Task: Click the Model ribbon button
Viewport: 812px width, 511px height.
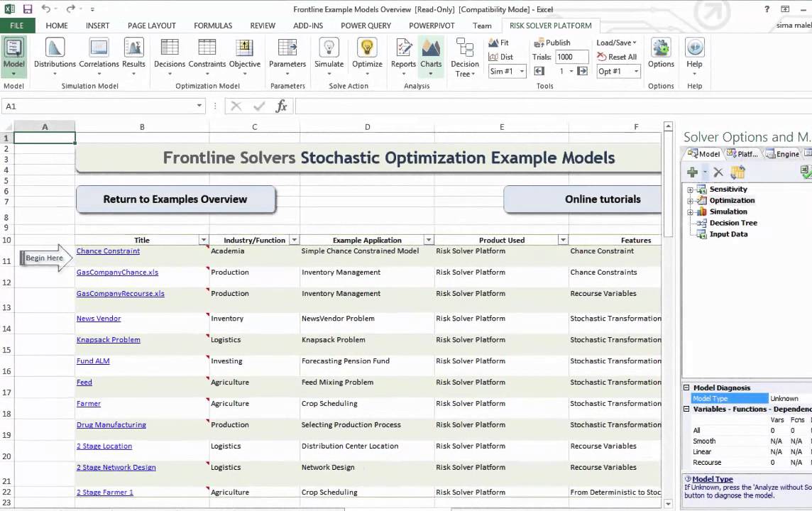Action: click(x=13, y=57)
